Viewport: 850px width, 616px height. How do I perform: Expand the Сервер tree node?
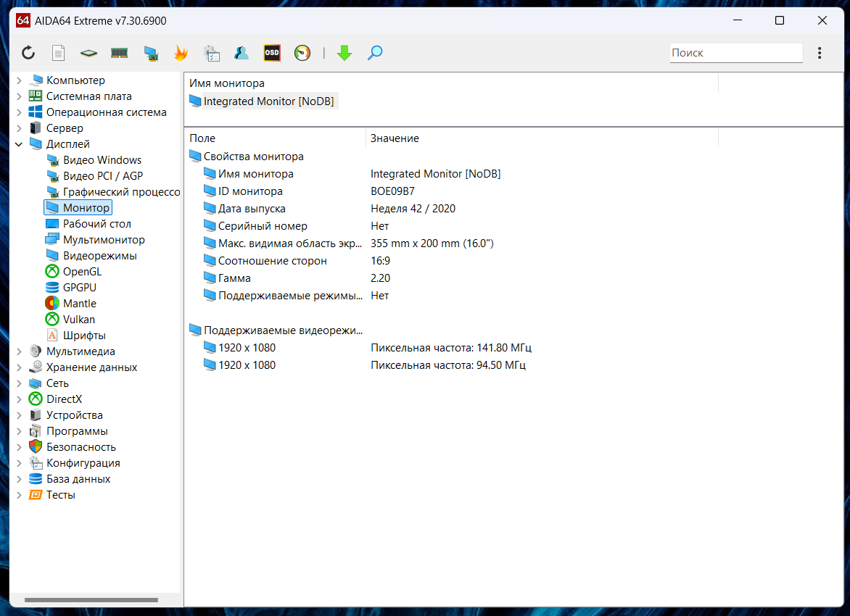tap(19, 128)
